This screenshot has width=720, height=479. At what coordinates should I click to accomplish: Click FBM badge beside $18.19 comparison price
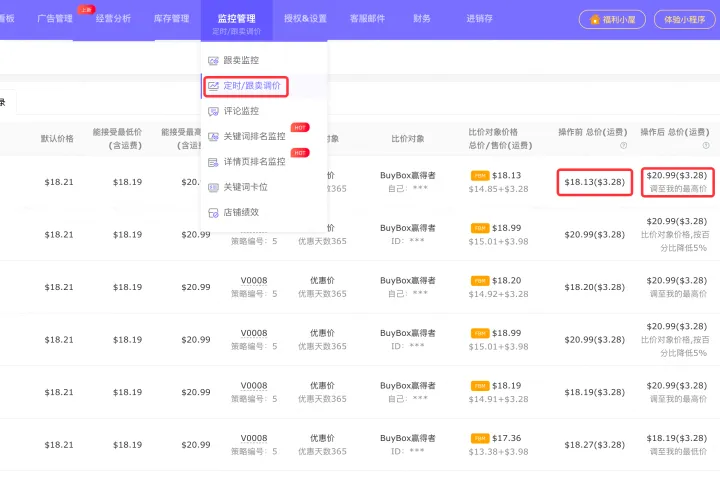point(480,386)
